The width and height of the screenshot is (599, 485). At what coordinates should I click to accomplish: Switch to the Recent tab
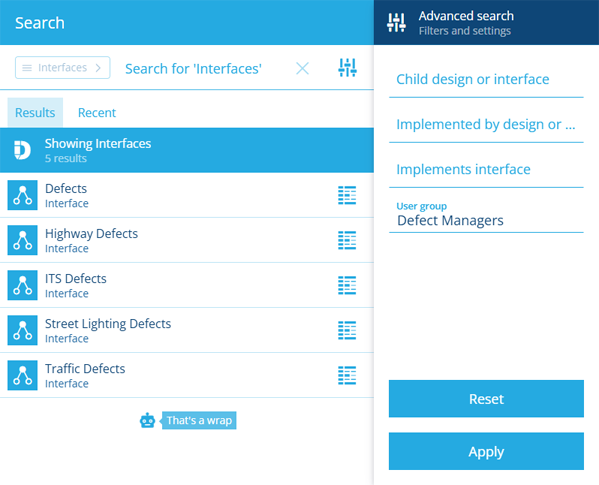point(97,113)
